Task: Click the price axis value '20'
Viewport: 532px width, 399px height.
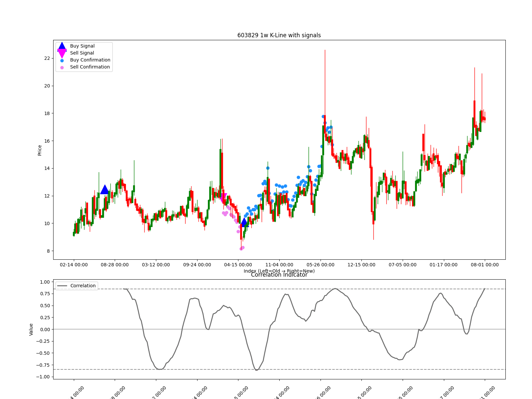Action: pos(47,86)
